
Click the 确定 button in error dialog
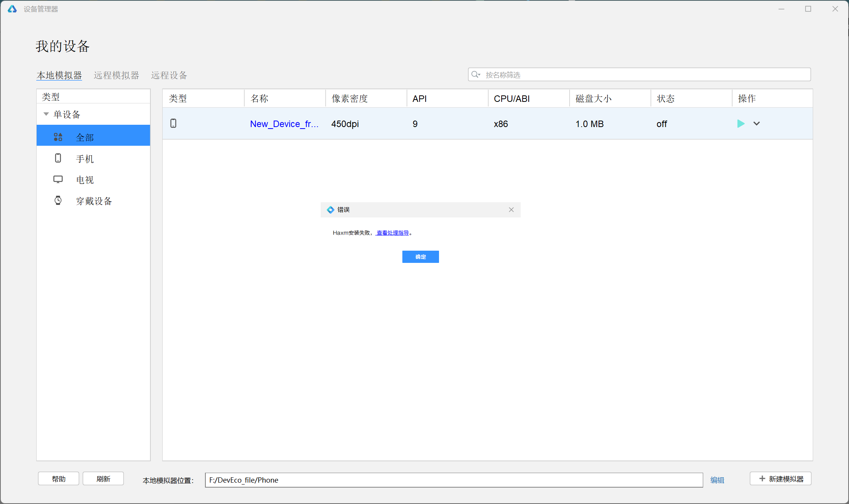tap(420, 257)
